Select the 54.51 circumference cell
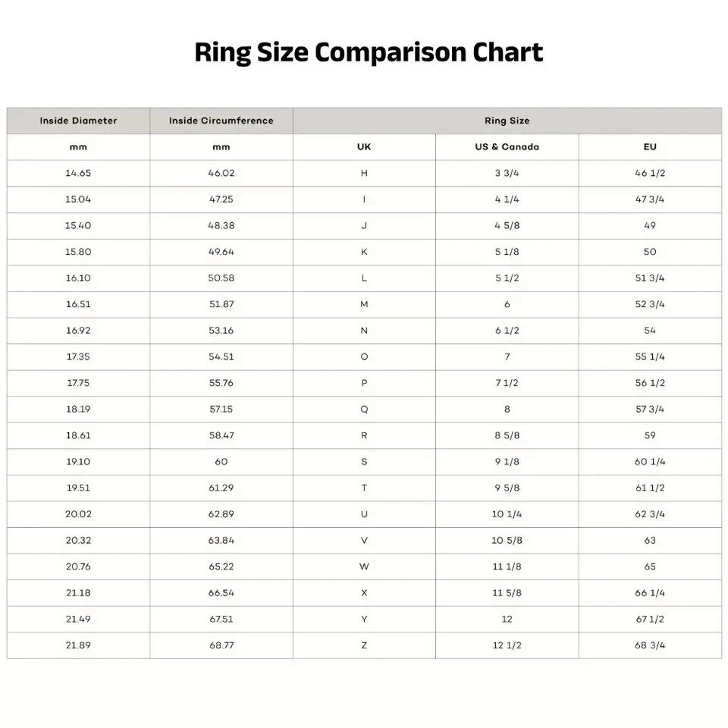Screen dimensions: 728x728 pyautogui.click(x=221, y=356)
